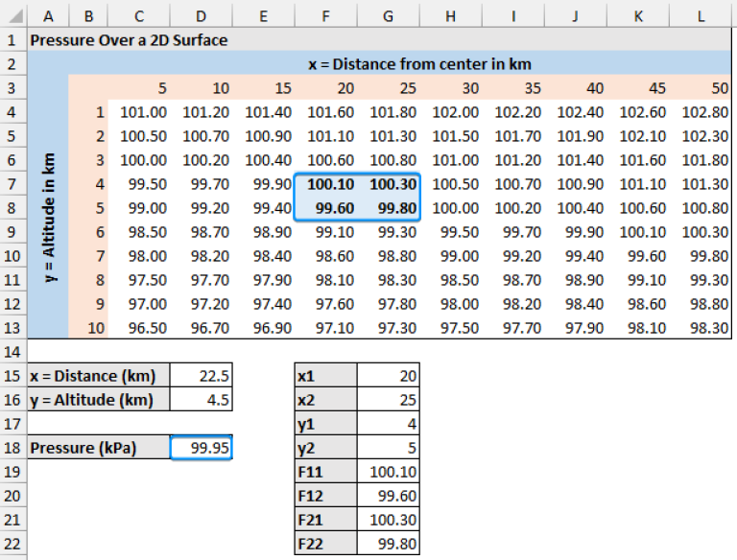Select row 18 header

[12, 448]
